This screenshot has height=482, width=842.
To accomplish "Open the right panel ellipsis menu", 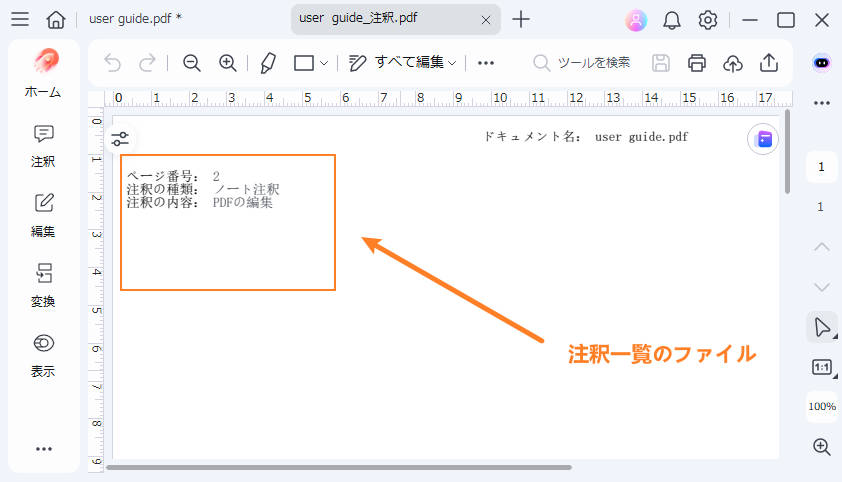I will [822, 103].
